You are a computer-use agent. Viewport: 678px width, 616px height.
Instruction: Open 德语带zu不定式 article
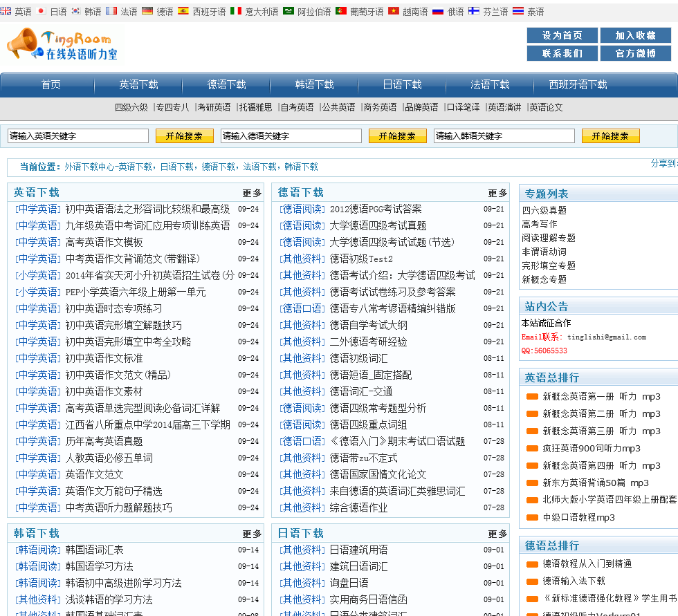click(x=364, y=458)
